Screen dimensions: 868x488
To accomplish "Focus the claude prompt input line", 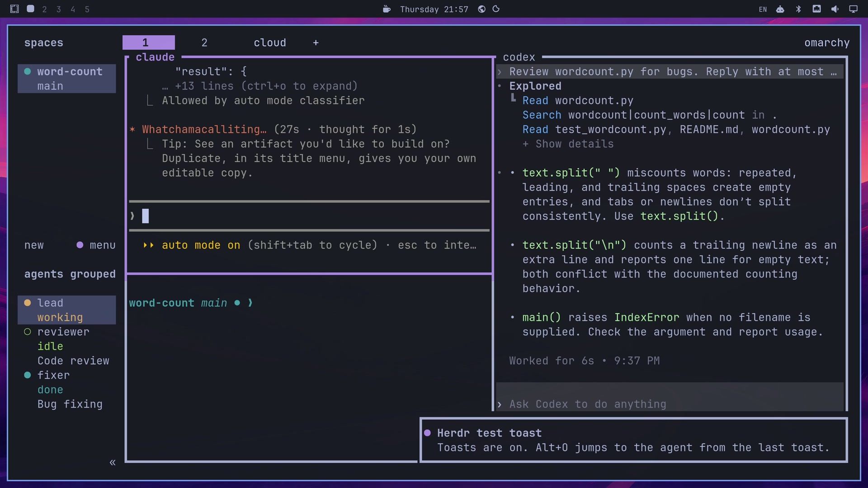I will [x=309, y=216].
